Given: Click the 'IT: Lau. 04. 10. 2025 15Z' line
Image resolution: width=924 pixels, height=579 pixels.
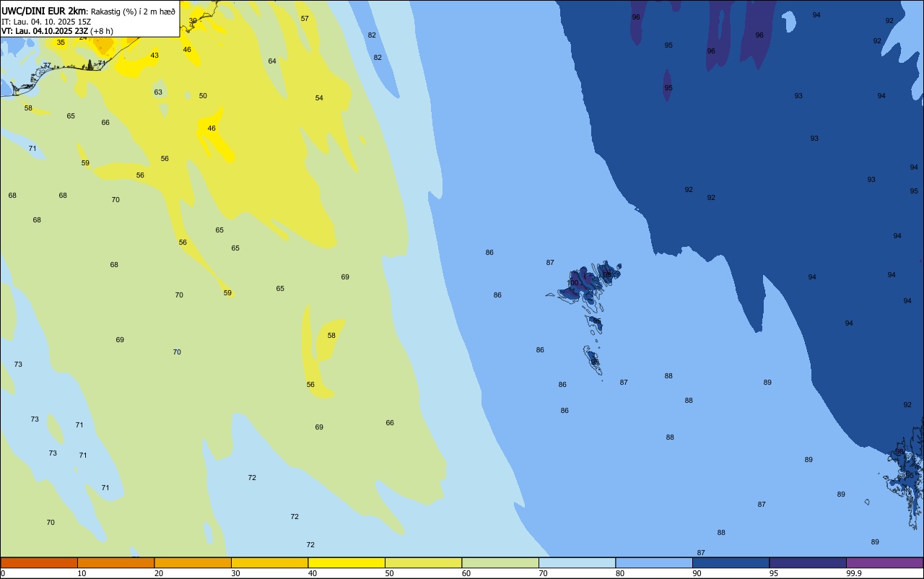Looking at the screenshot, I should [46, 22].
